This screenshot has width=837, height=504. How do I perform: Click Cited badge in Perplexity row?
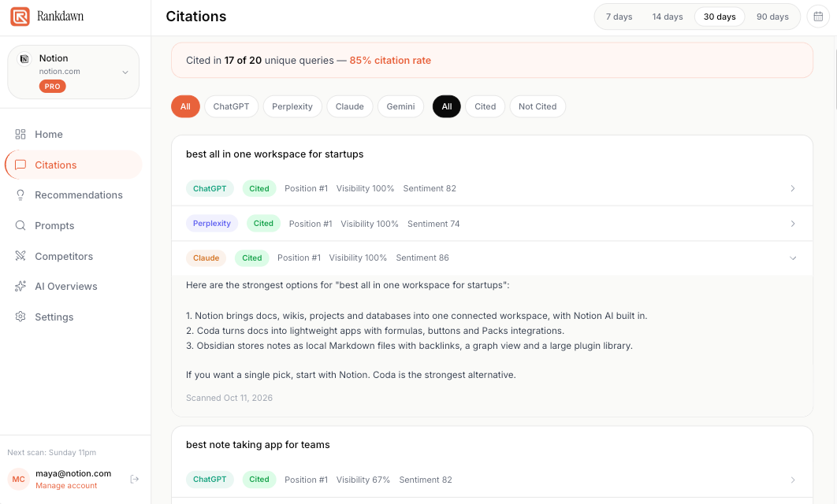263,224
